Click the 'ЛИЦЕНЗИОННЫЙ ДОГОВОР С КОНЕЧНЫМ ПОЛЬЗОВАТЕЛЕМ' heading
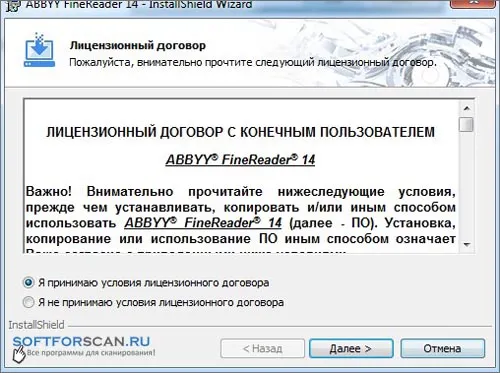Screen dimensions: 500x373 pyautogui.click(x=240, y=132)
